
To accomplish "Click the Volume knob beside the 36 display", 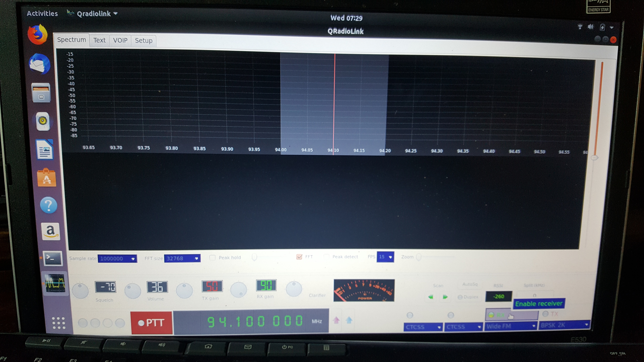I will [133, 291].
